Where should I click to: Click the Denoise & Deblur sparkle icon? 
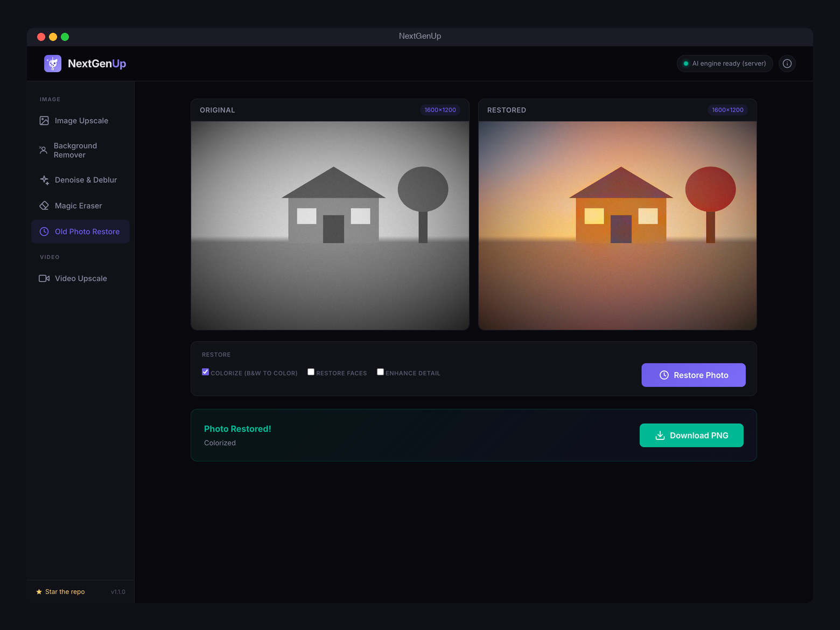[x=44, y=180]
